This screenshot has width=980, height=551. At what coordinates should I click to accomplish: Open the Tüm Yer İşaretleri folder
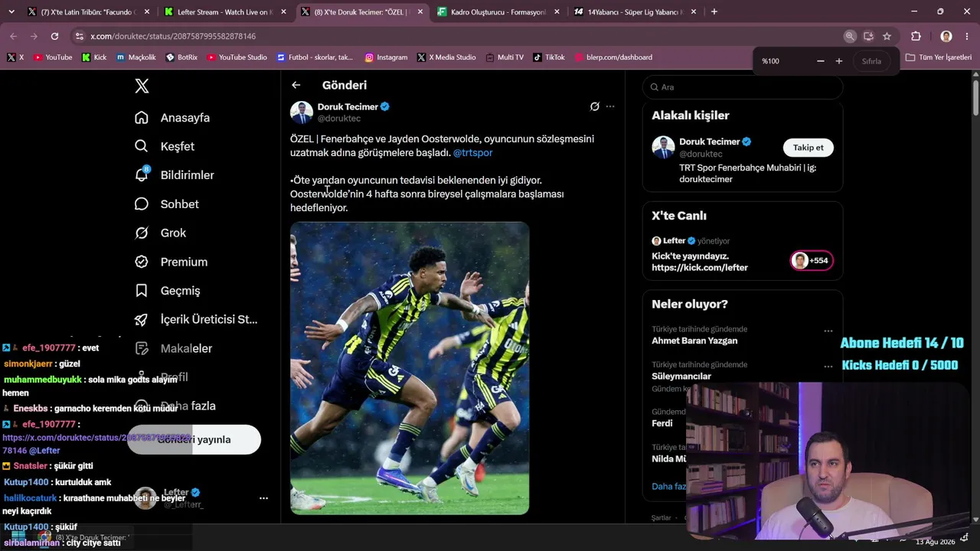[938, 57]
